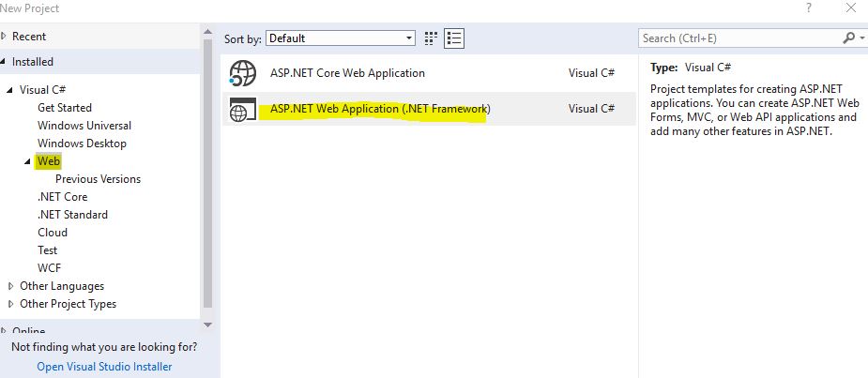Click in the Search (Ctrl+E) box
The width and height of the screenshot is (868, 378).
(739, 38)
